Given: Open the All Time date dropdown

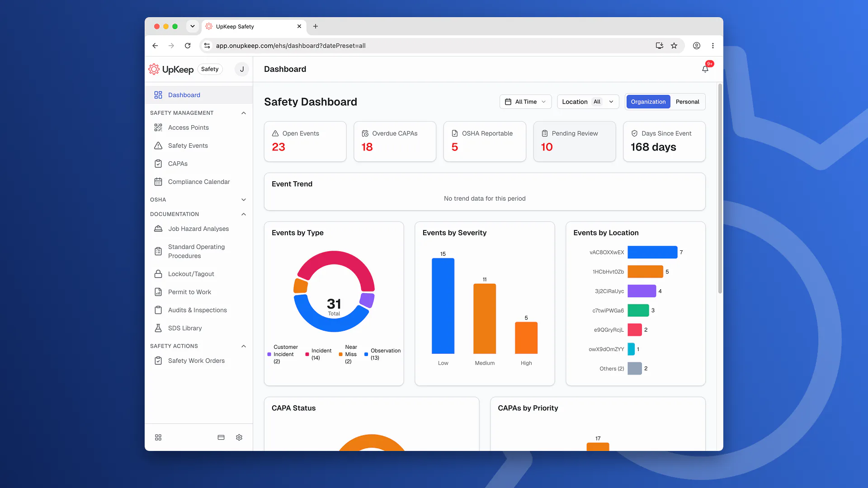Looking at the screenshot, I should (525, 102).
